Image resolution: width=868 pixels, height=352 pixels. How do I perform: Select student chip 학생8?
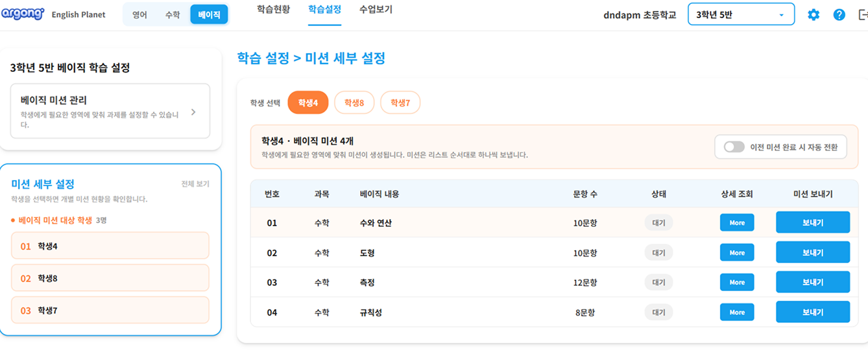coord(354,102)
